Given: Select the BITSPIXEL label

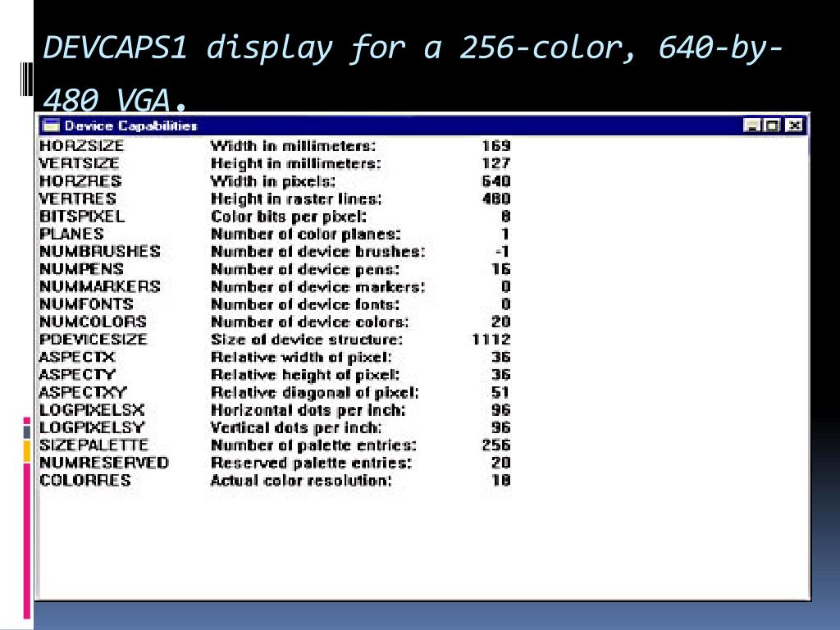Looking at the screenshot, I should pos(82,217).
